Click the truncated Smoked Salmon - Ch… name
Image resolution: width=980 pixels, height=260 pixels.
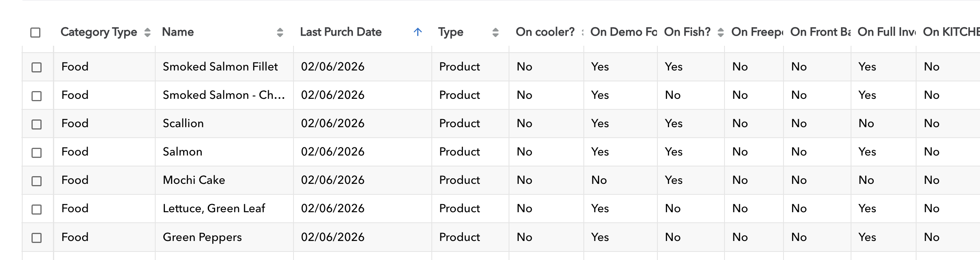[224, 95]
